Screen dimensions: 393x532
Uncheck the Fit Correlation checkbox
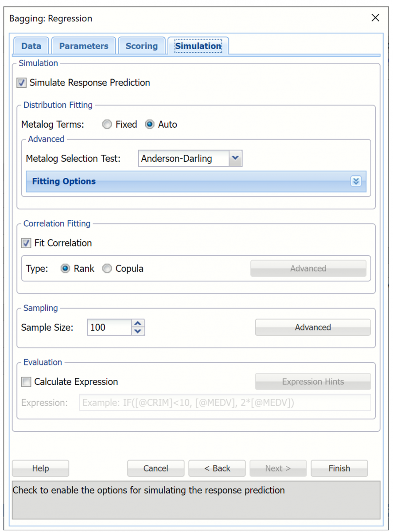27,243
